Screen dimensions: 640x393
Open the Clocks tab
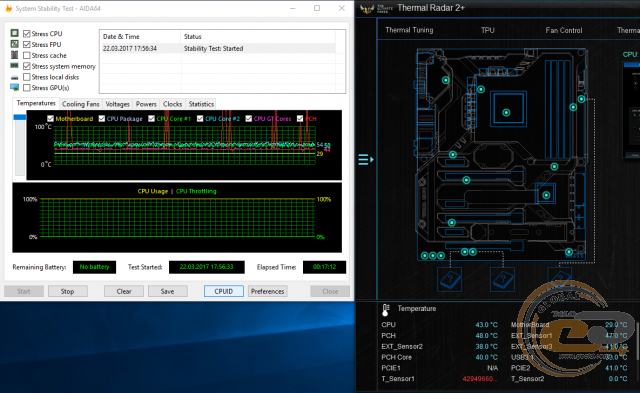click(172, 104)
